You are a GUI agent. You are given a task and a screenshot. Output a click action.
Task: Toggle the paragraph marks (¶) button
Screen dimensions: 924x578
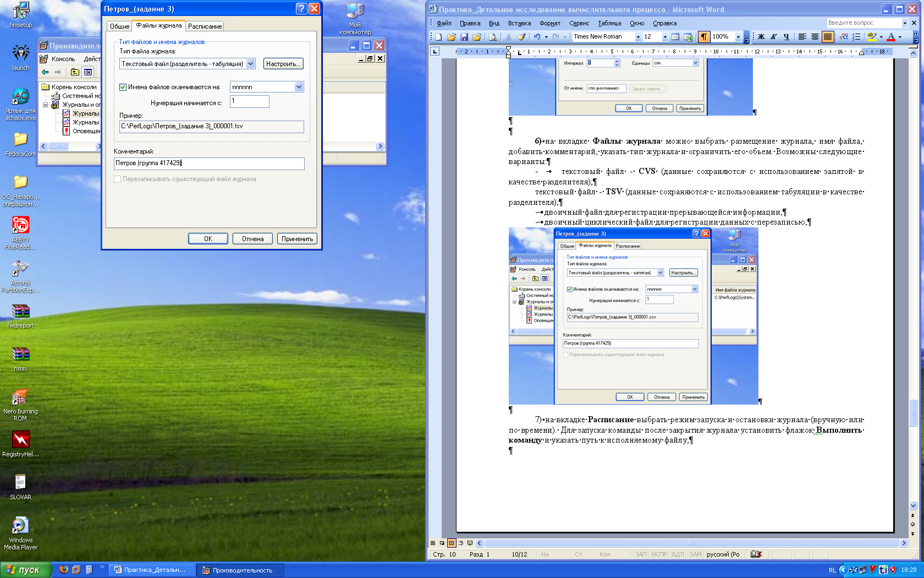coord(703,37)
